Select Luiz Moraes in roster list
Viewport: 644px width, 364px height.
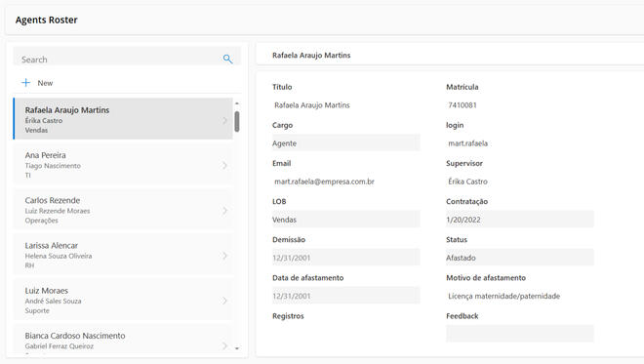[x=123, y=300]
